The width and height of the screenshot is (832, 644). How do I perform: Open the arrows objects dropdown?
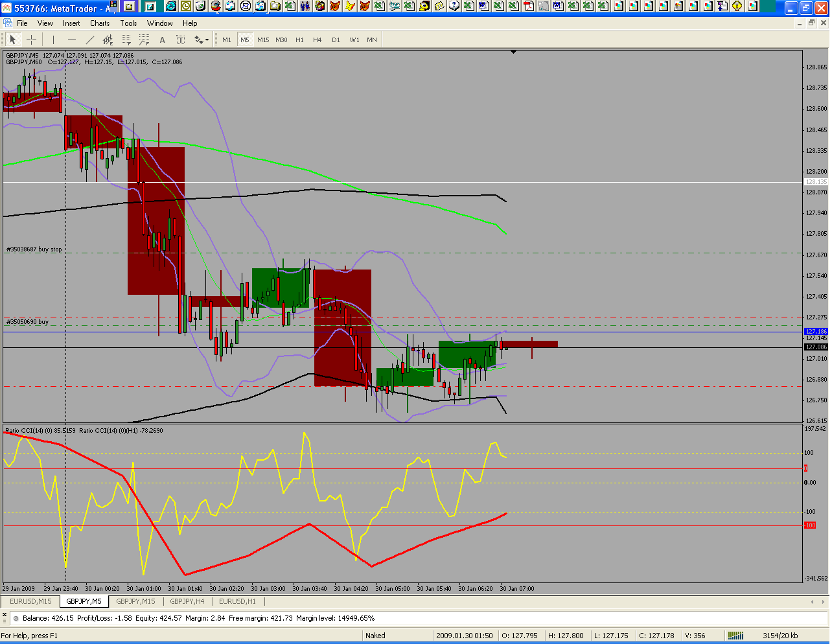[202, 40]
